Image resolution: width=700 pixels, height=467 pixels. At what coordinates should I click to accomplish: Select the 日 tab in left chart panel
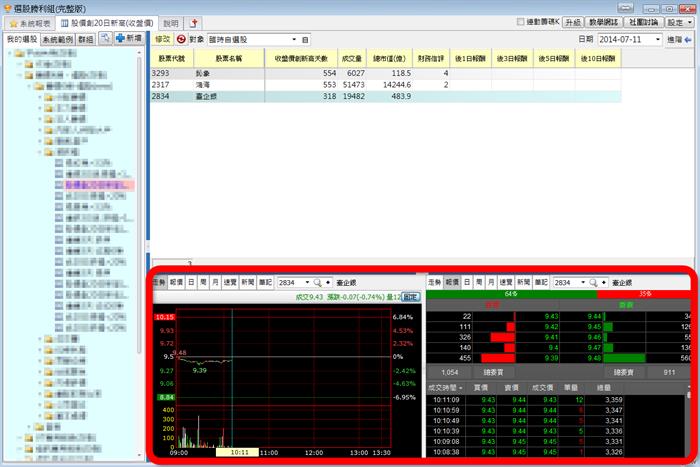[x=191, y=283]
